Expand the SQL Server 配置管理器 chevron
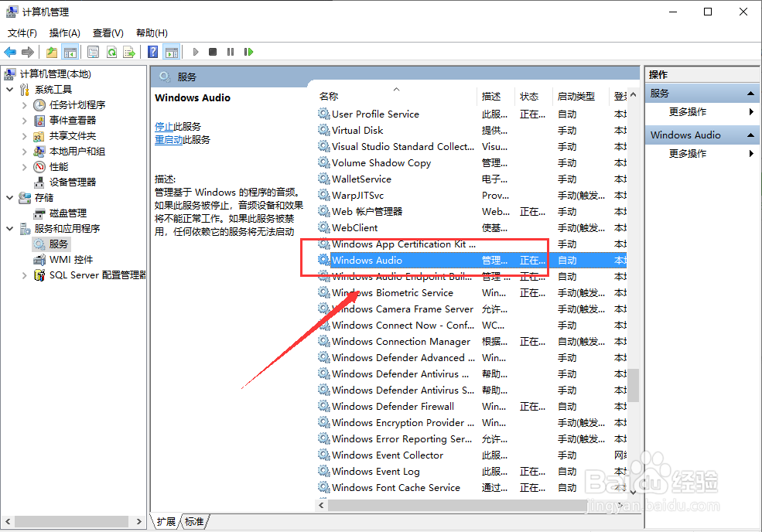 pos(24,275)
